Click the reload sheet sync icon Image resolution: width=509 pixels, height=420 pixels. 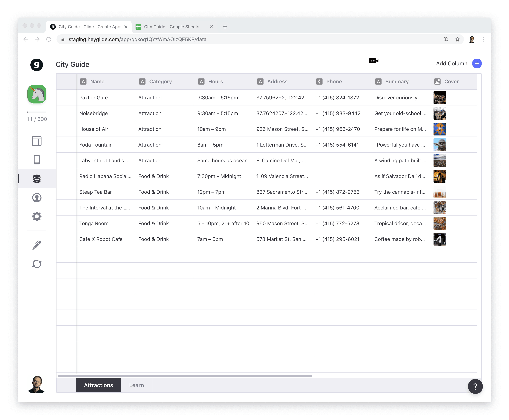(37, 264)
